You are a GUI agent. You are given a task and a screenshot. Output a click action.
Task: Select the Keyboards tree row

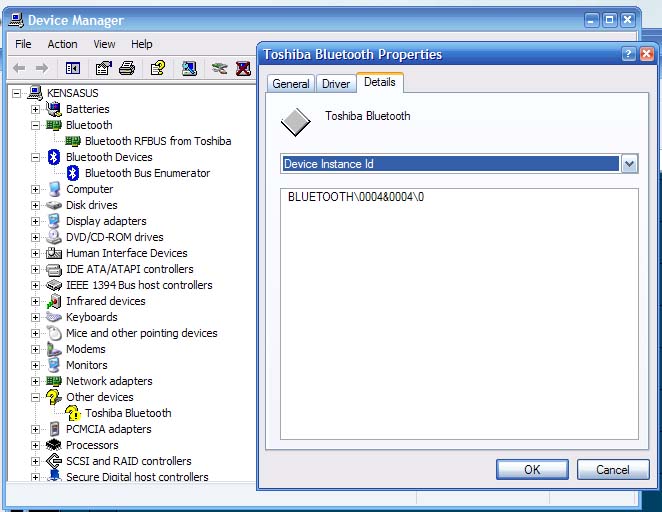click(x=92, y=317)
